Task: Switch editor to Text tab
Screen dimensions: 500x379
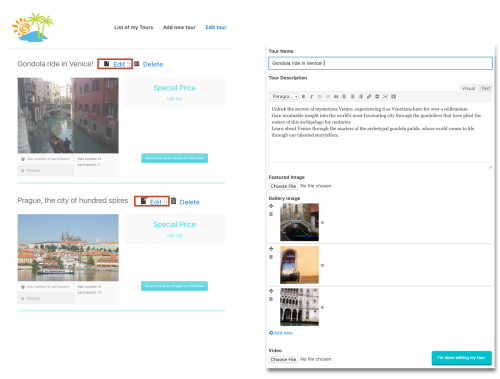Action: [x=485, y=88]
